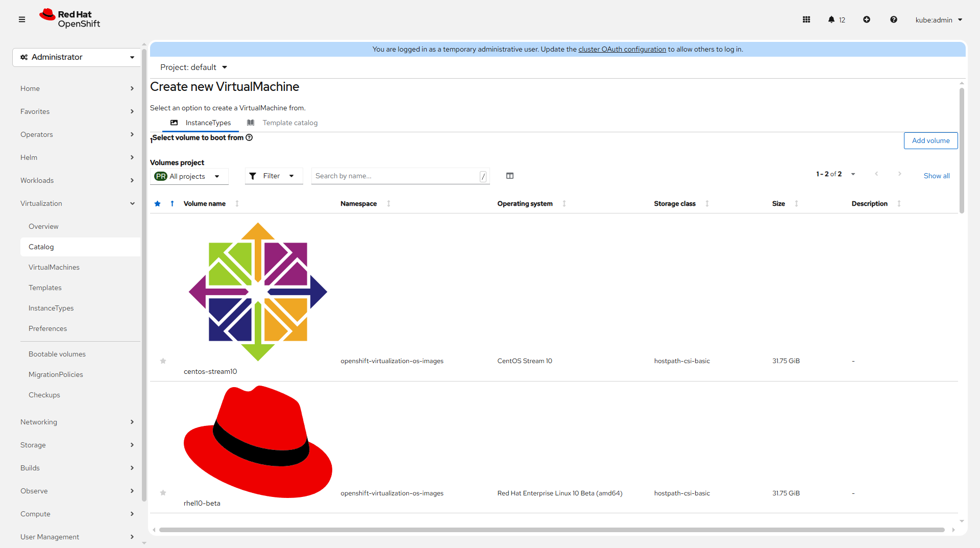Open the Red Hat OpenShift home logo
This screenshot has height=548, width=980.
pos(70,19)
